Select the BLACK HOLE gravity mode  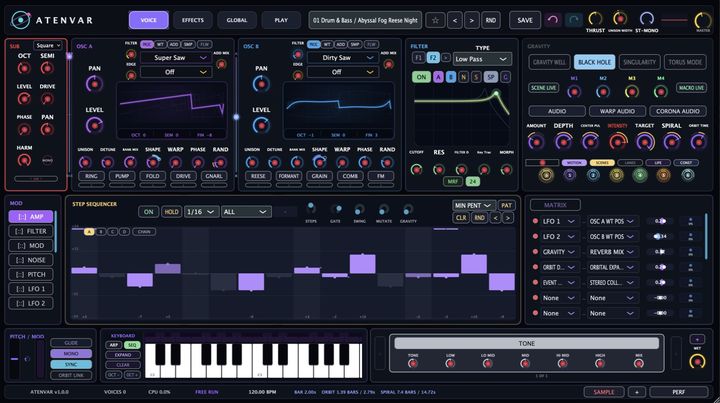(x=594, y=62)
